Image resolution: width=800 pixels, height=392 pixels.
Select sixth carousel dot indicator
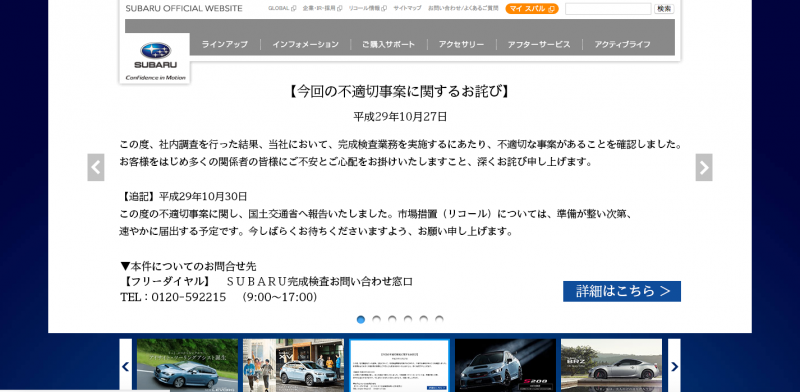[x=439, y=320]
